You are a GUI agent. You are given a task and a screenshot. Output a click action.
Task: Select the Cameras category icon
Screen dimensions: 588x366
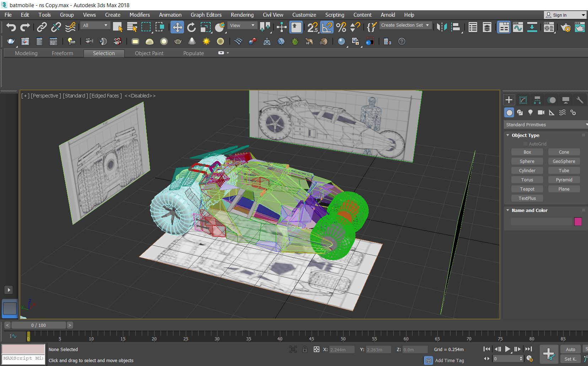click(x=541, y=112)
